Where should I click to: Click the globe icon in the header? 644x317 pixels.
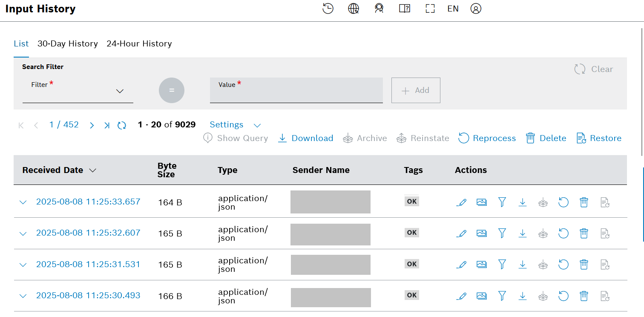click(x=354, y=9)
